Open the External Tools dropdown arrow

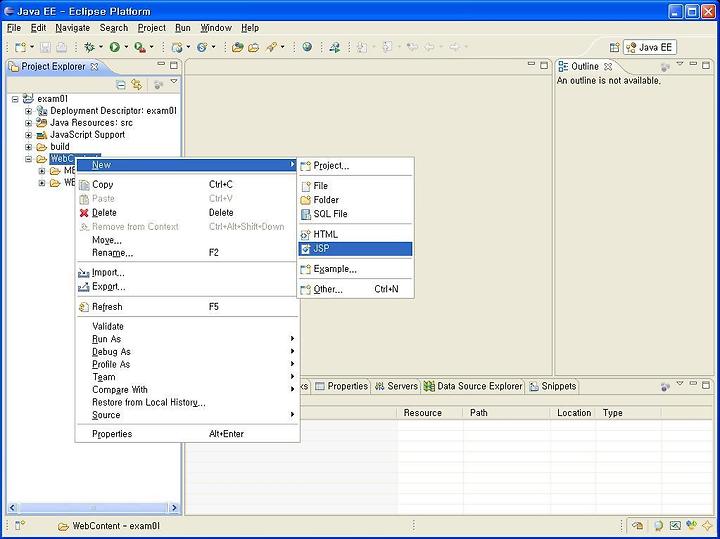pos(151,47)
